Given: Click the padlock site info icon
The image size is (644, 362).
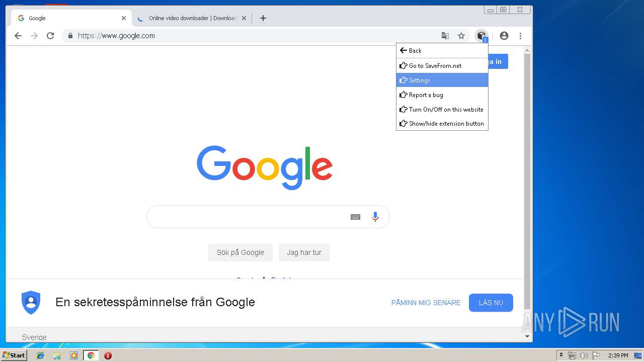Looking at the screenshot, I should [70, 36].
